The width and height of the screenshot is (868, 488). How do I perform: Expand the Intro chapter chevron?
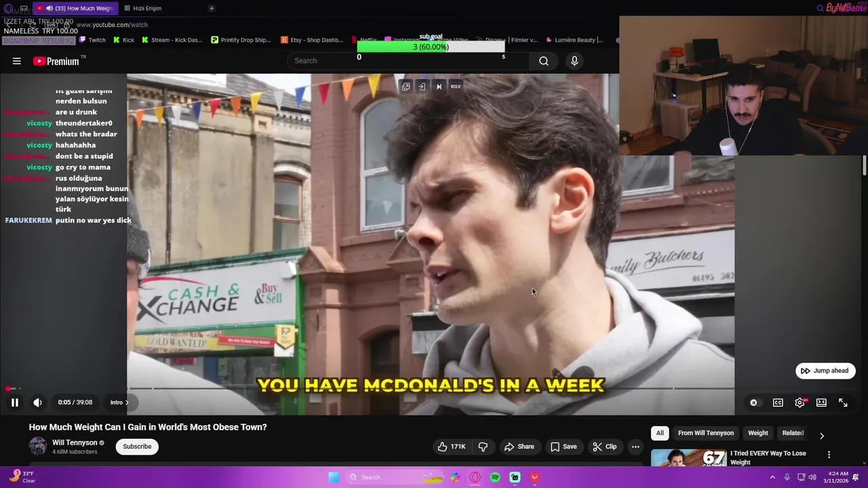click(x=127, y=403)
